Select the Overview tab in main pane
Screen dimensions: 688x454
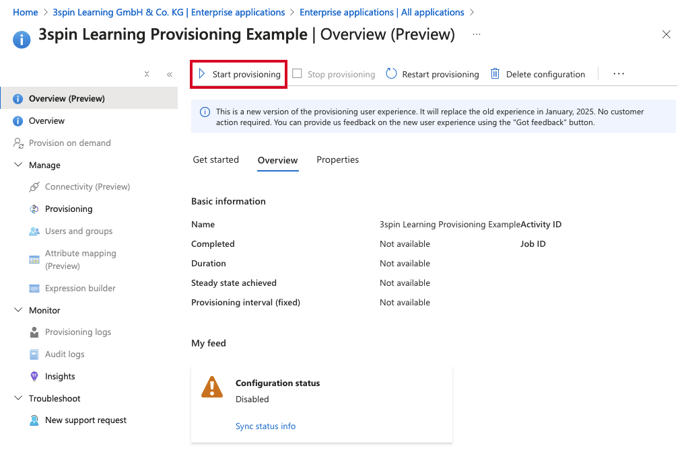tap(278, 160)
